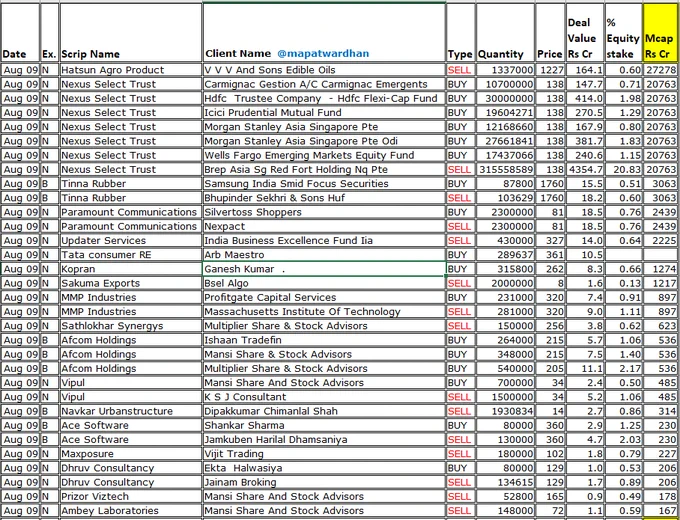The image size is (680, 520).
Task: Select the Sathlokhar Synergys scrip cell
Action: [x=131, y=326]
